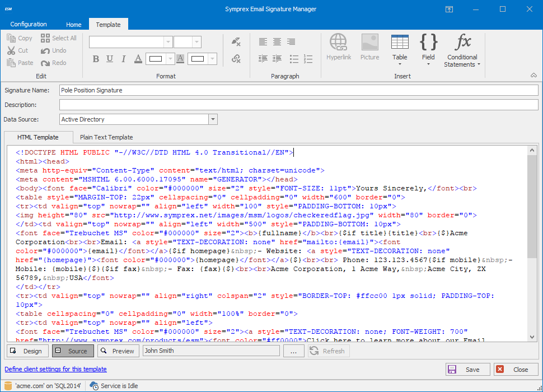Click the numbered list icon
This screenshot has height=392, width=543.
308,59
